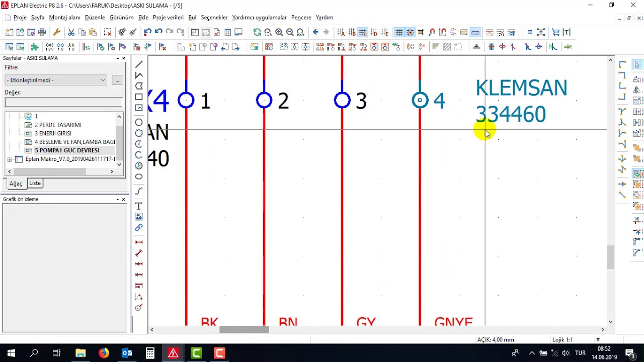Open Grafik ön izleme panel pin arrow
644x362 pixels.
118,200
